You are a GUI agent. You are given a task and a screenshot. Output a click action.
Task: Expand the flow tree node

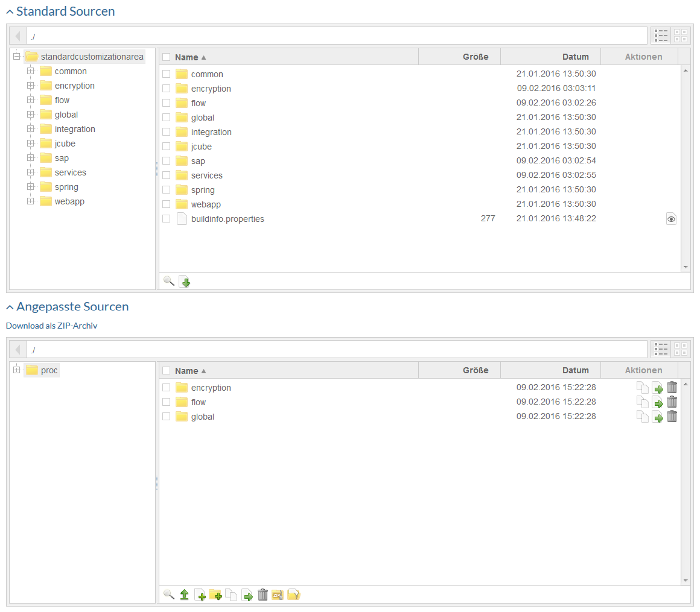[x=30, y=100]
